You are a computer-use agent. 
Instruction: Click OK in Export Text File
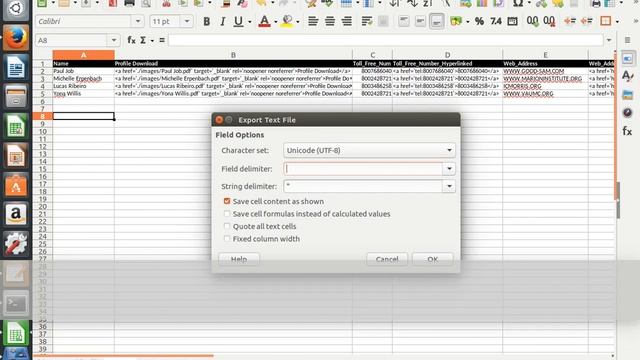pyautogui.click(x=433, y=259)
